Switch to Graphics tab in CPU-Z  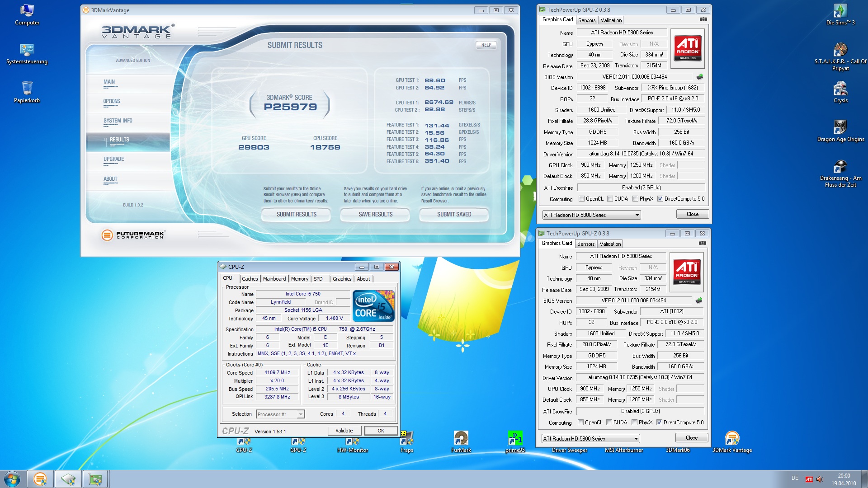342,279
